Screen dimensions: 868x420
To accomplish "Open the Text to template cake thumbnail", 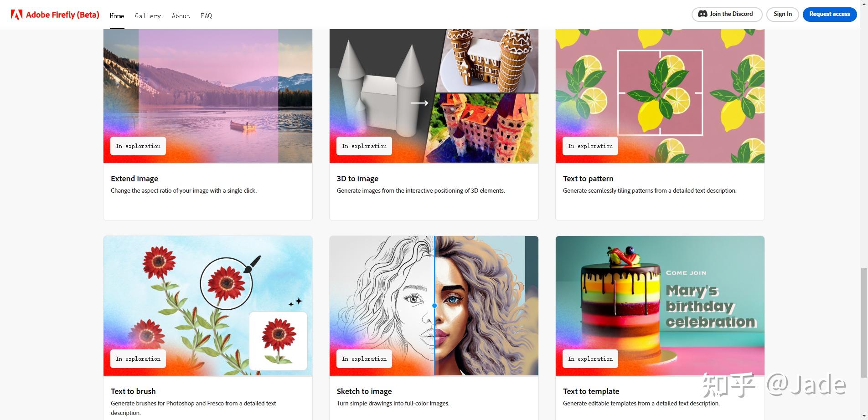I will pos(660,306).
